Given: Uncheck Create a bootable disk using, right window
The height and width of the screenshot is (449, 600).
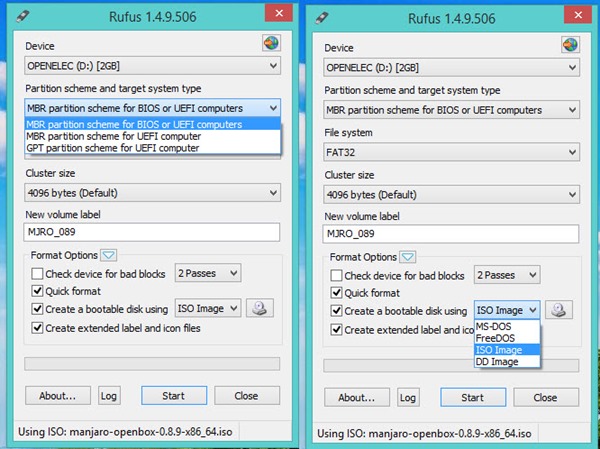Looking at the screenshot, I should (x=336, y=311).
